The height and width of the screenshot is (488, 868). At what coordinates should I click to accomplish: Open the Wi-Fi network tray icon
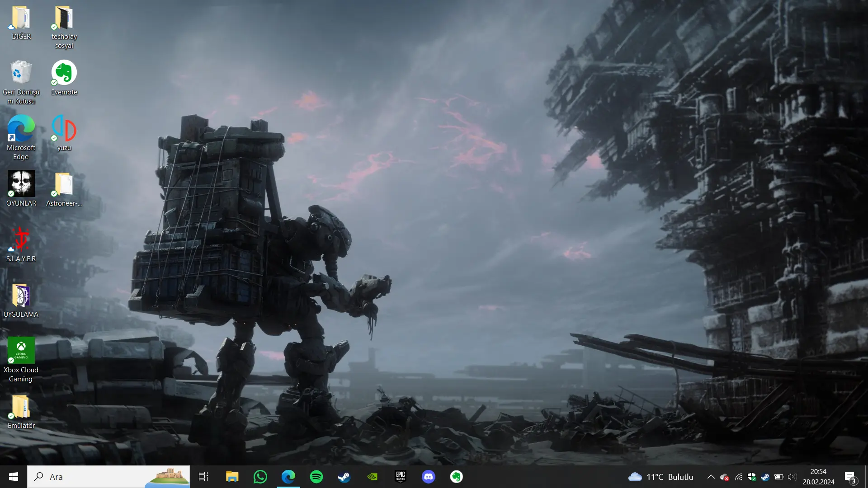click(x=738, y=477)
